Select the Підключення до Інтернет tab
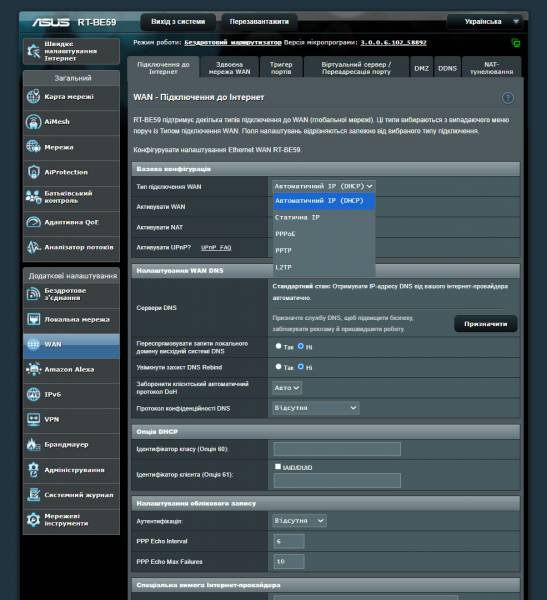Screen dimensions: 547x600 coord(163,68)
